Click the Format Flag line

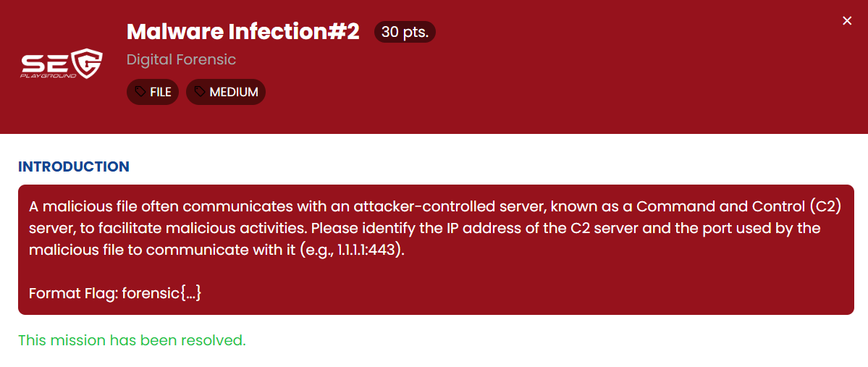[114, 294]
